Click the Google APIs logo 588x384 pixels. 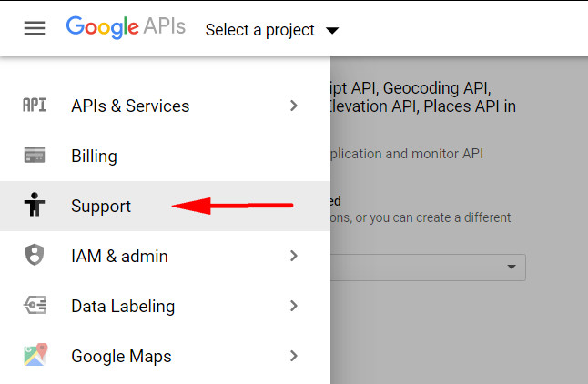126,27
